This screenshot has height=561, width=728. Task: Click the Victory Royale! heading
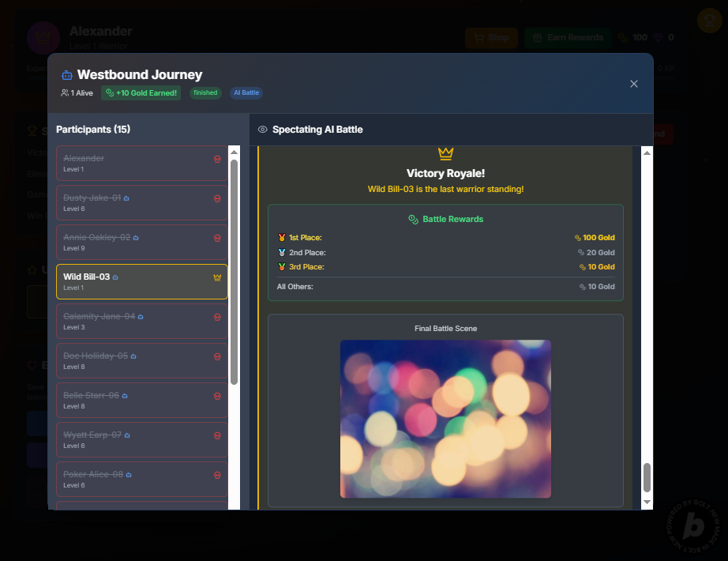pyautogui.click(x=445, y=173)
